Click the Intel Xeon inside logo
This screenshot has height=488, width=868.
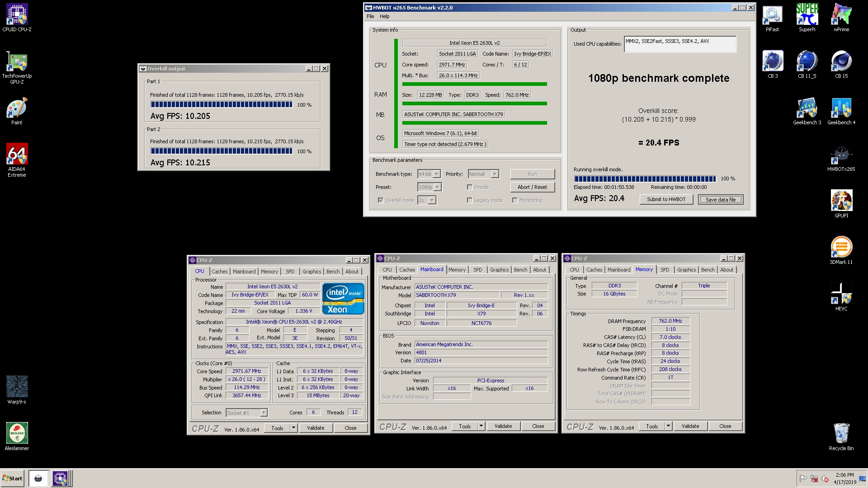(x=343, y=299)
